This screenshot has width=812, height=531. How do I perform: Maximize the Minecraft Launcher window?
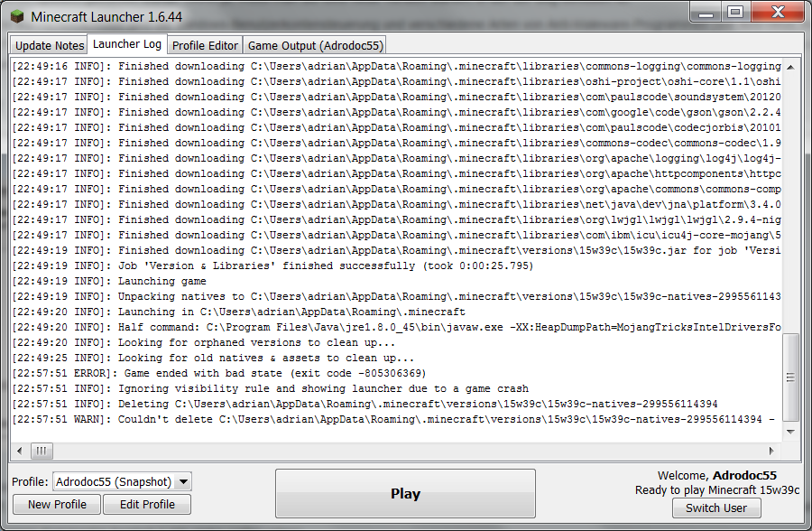click(x=735, y=13)
